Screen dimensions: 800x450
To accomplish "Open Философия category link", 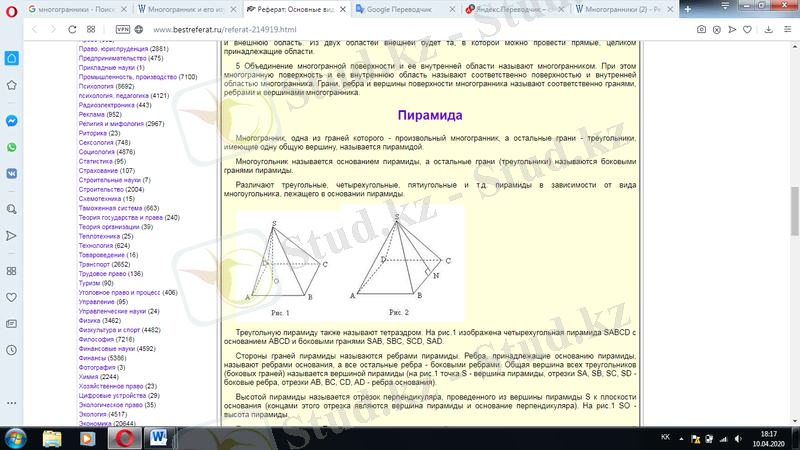I will (96, 339).
